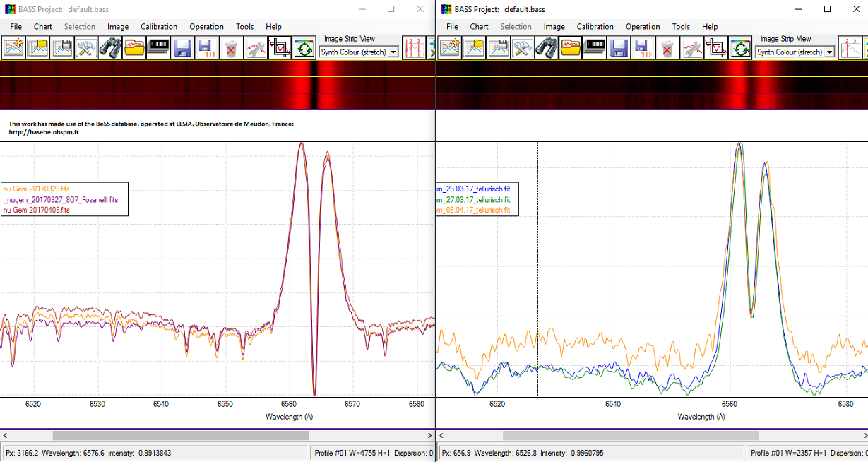This screenshot has height=462, width=868.
Task: Select the 27.03.17_tellurisch.fit legend entry
Action: pos(477,200)
